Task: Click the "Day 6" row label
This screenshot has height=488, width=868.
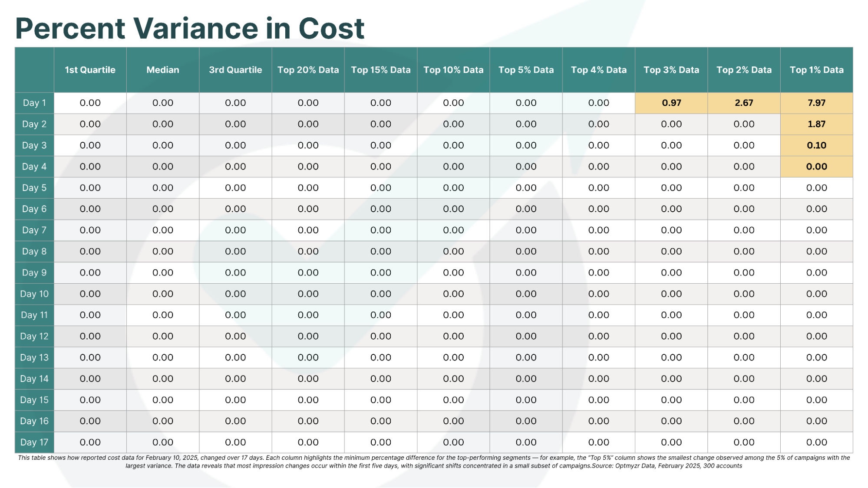Action: [x=34, y=209]
